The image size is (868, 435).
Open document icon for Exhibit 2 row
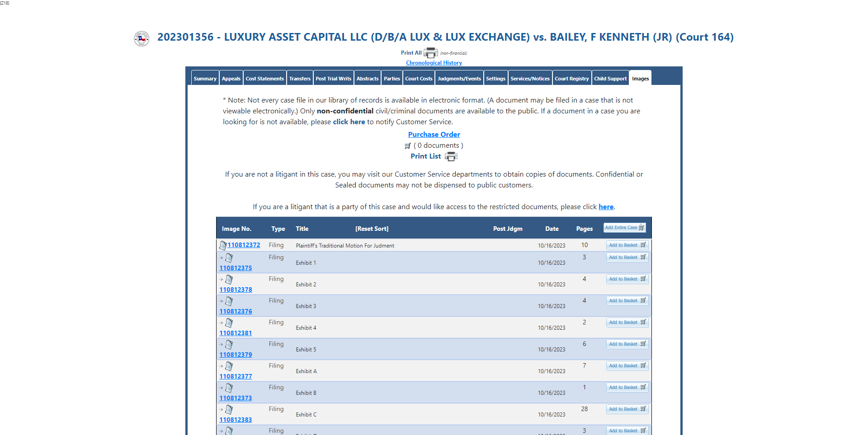pyautogui.click(x=229, y=279)
